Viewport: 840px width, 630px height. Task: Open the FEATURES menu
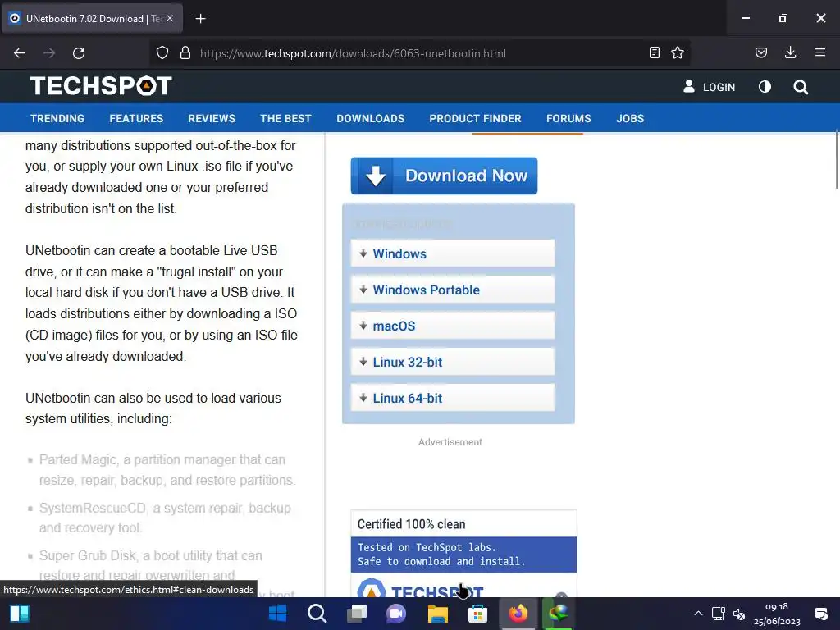pyautogui.click(x=136, y=118)
